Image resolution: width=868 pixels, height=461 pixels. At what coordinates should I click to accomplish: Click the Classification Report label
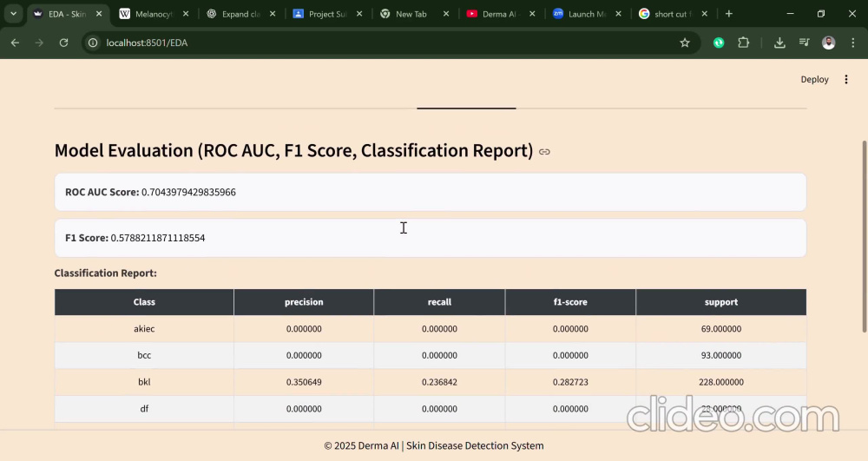click(106, 273)
